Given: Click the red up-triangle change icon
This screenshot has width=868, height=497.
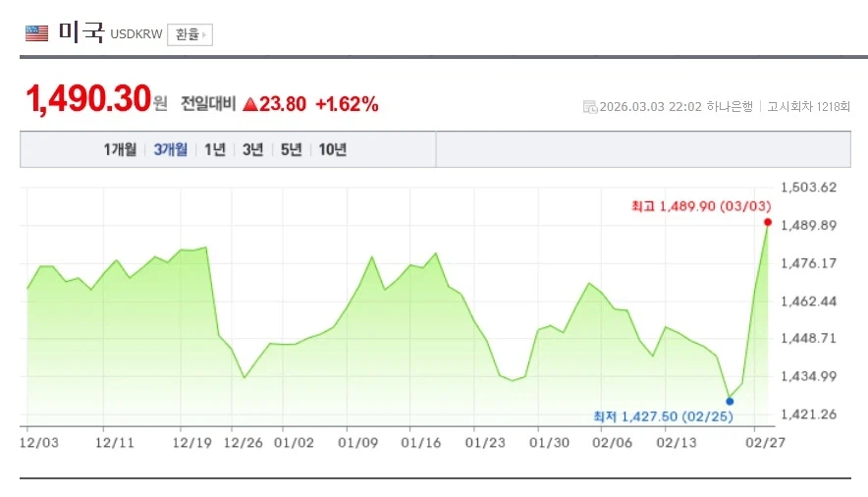Looking at the screenshot, I should (x=249, y=104).
